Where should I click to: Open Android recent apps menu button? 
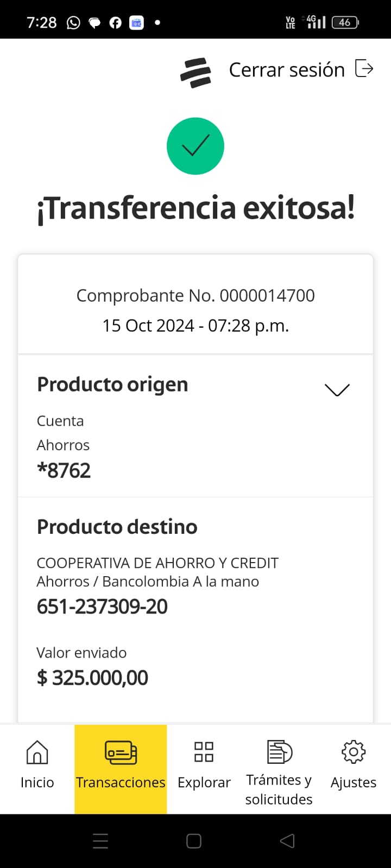(100, 841)
